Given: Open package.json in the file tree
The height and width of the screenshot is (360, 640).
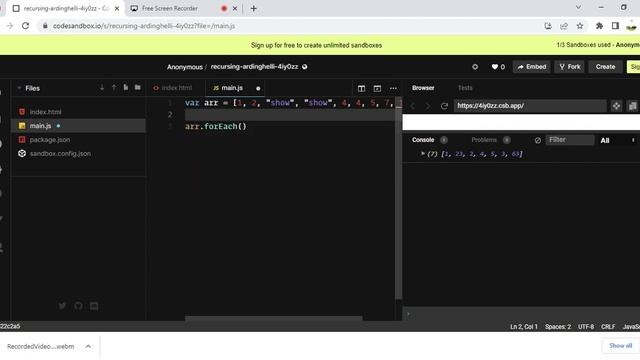Looking at the screenshot, I should tap(78, 140).
